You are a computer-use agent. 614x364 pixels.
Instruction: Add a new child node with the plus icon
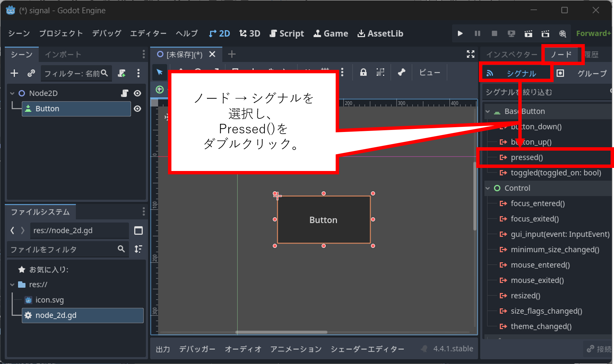click(x=14, y=73)
